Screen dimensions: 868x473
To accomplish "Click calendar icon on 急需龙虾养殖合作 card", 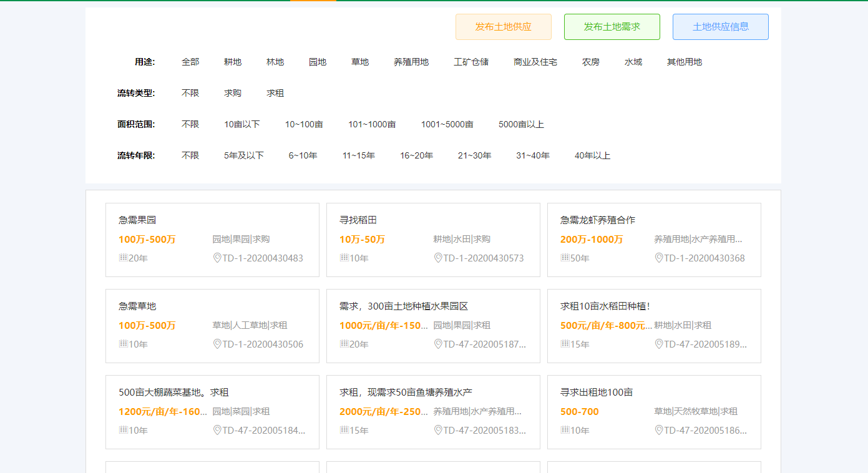I will (565, 258).
